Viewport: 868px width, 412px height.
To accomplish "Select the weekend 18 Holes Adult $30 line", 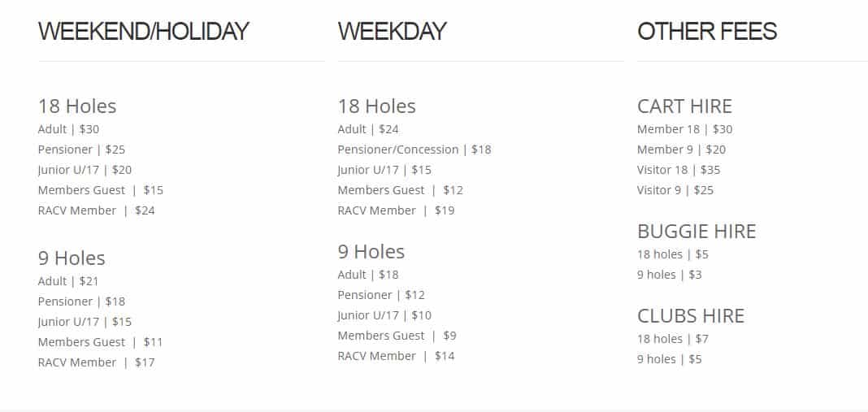I will [68, 129].
